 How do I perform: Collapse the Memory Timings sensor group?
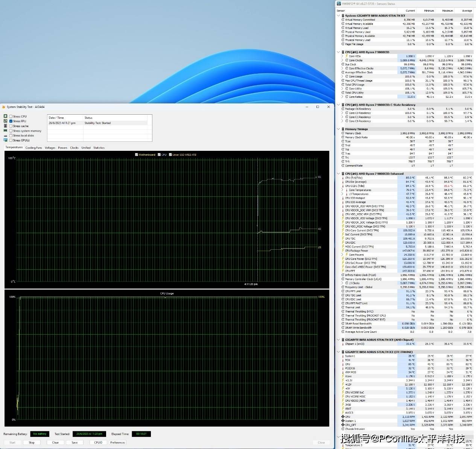click(338, 129)
